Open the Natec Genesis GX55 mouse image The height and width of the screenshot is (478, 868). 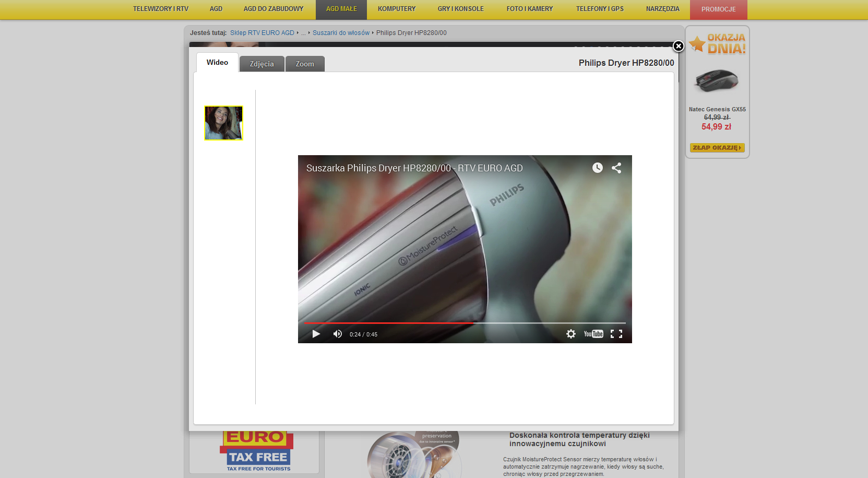717,81
